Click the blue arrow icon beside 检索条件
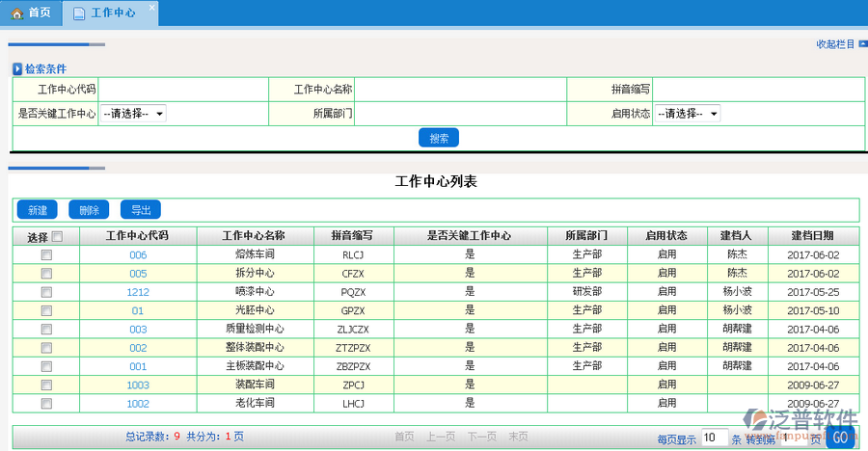This screenshot has width=868, height=451. click(17, 69)
